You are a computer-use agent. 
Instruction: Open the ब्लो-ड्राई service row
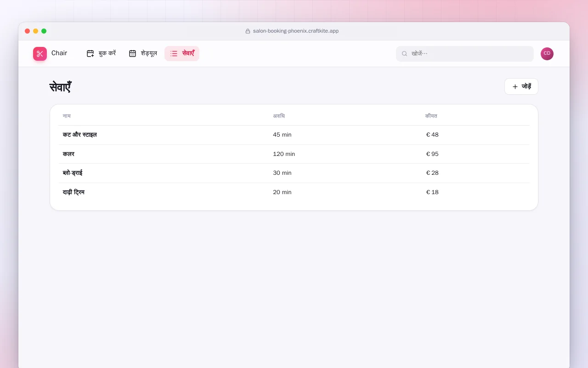point(294,173)
